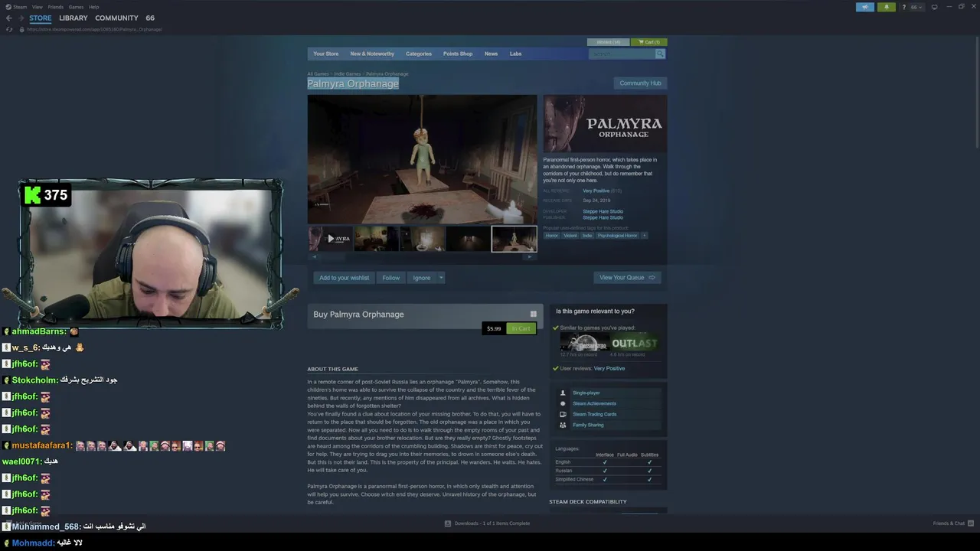Viewport: 980px width, 551px height.
Task: Open the notifications bell icon
Action: coord(887,7)
